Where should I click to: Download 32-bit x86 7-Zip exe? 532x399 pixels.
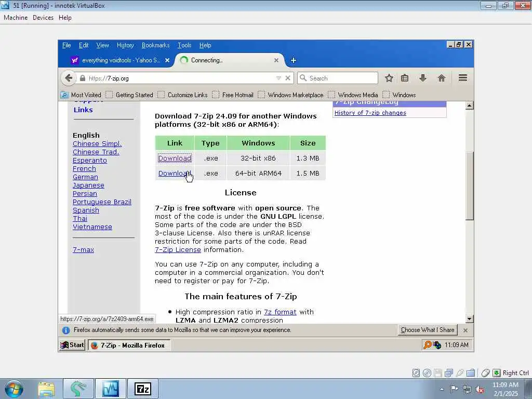click(175, 158)
